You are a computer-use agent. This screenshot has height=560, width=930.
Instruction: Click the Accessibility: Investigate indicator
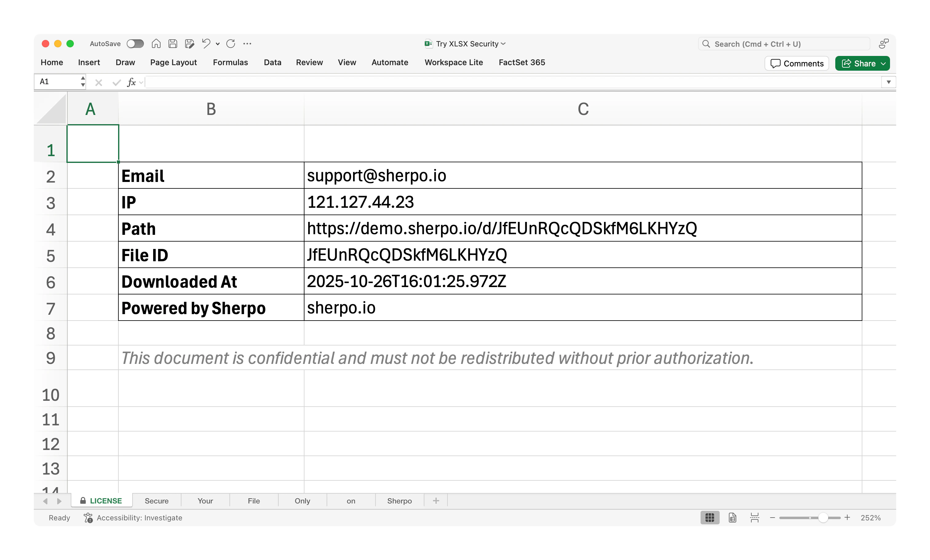click(133, 518)
